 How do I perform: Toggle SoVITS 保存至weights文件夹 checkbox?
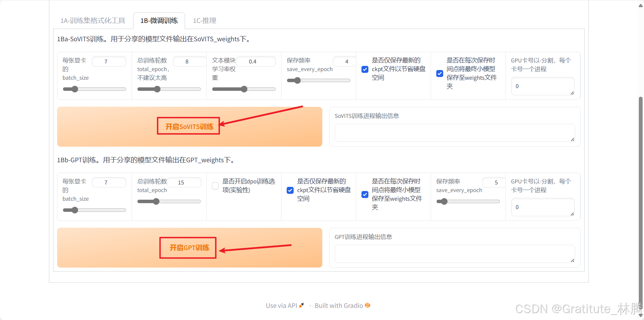(440, 73)
